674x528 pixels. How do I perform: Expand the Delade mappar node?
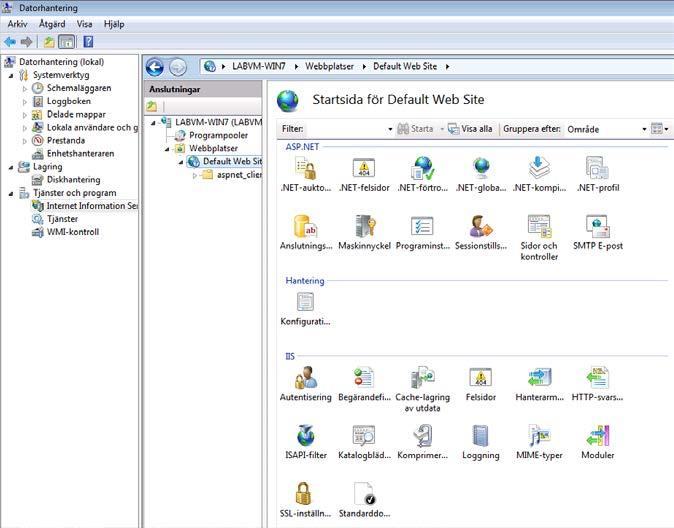click(x=25, y=115)
